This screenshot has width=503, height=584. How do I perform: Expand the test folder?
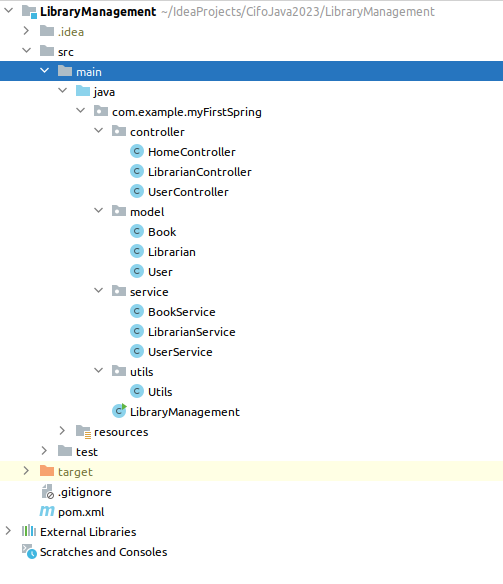tap(44, 451)
